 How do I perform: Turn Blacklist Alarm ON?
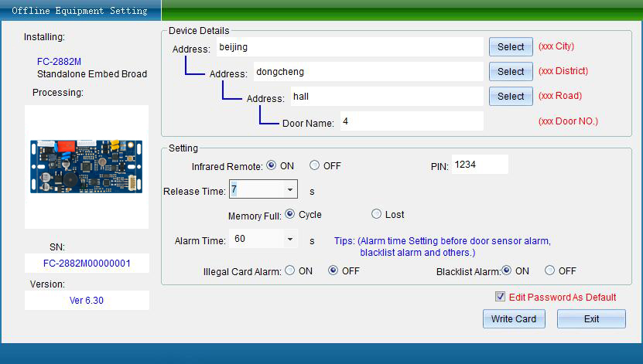pos(506,270)
